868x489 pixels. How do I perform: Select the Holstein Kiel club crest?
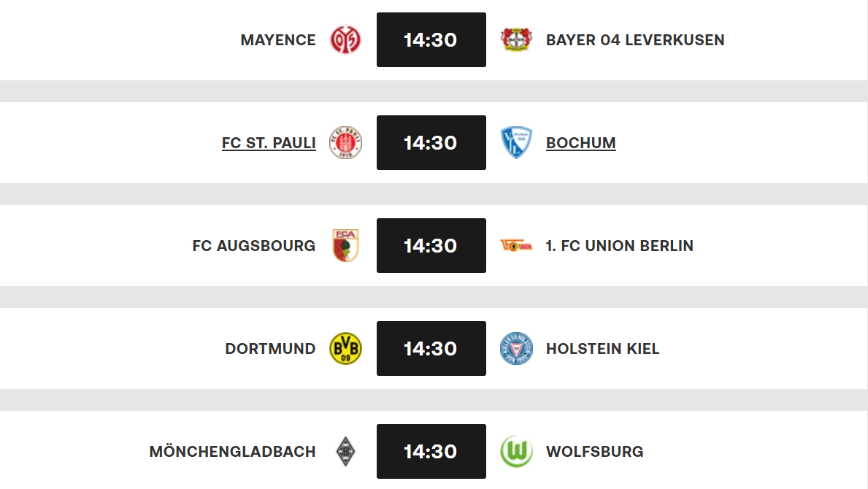tap(517, 348)
